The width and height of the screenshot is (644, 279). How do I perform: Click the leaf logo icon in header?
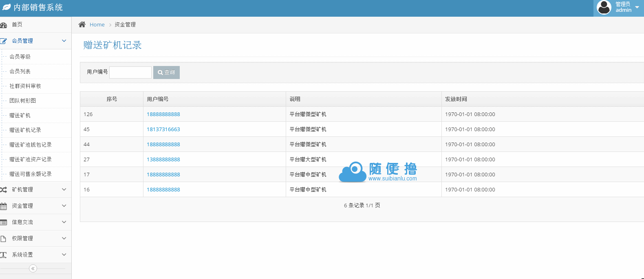(x=7, y=7)
